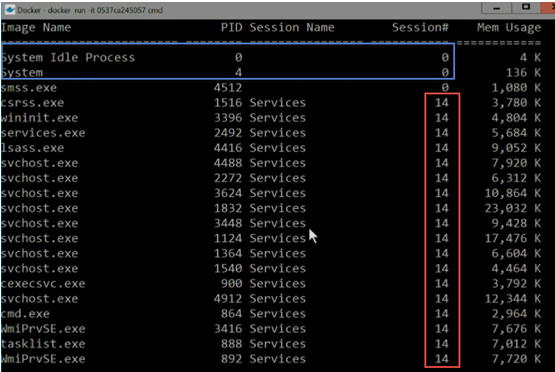555x372 pixels.
Task: Click the 'csrss.exe' process name
Action: (x=33, y=103)
